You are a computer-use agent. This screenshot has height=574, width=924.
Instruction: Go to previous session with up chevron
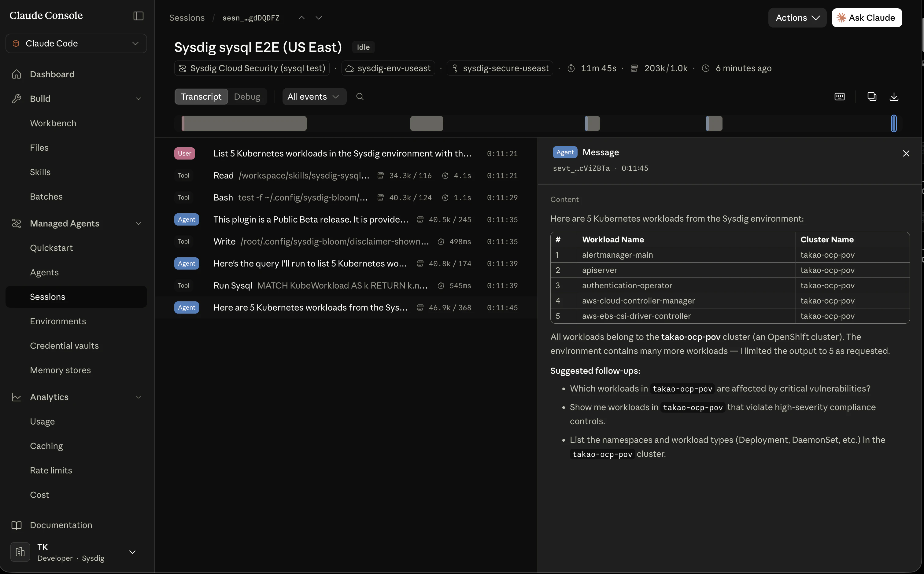point(301,18)
